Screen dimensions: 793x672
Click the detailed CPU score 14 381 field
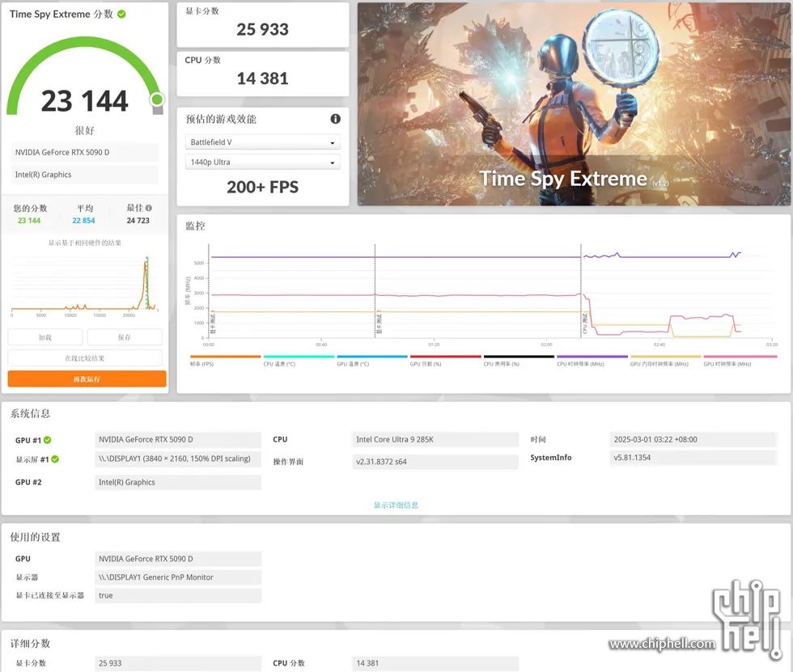coord(435,663)
